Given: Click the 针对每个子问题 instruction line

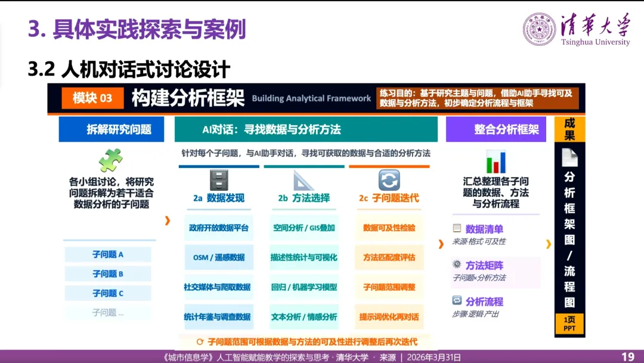Looking at the screenshot, I should pyautogui.click(x=306, y=153).
